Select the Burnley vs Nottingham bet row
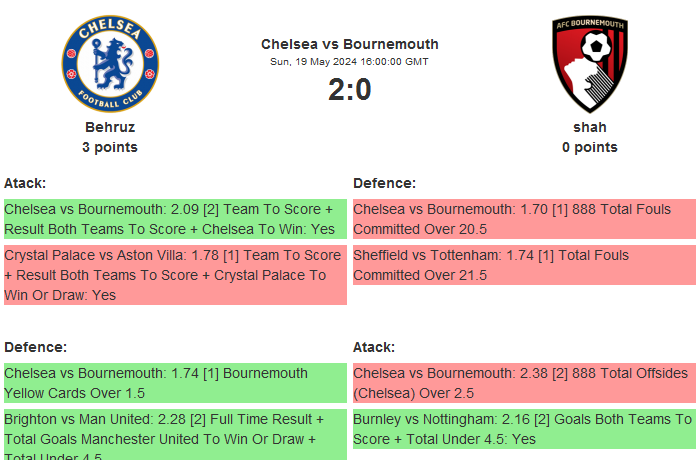Image resolution: width=700 pixels, height=460 pixels. click(524, 429)
